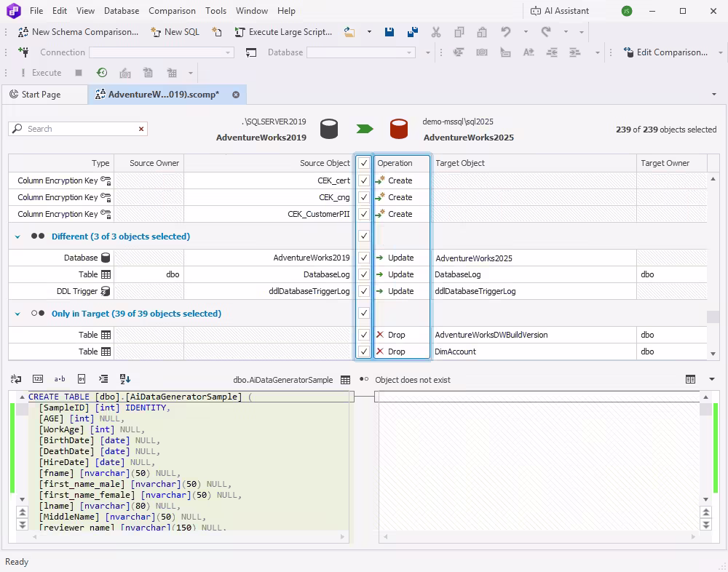Screen dimensions: 728x572
Task: Click the Save All icon
Action: click(x=412, y=32)
